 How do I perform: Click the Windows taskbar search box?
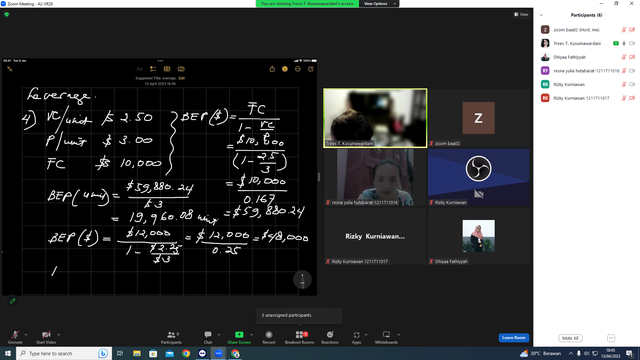click(x=63, y=353)
